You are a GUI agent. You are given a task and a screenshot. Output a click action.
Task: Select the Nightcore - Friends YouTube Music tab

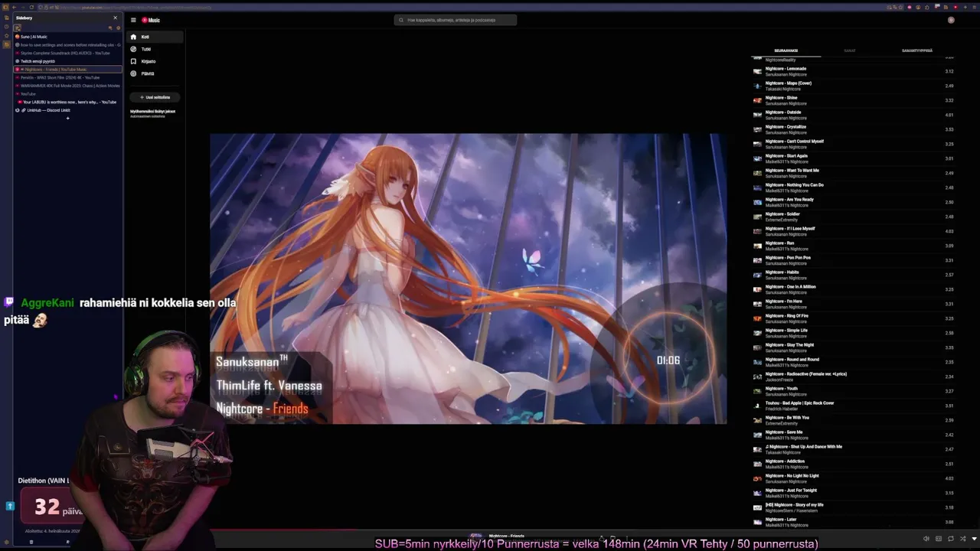click(67, 70)
